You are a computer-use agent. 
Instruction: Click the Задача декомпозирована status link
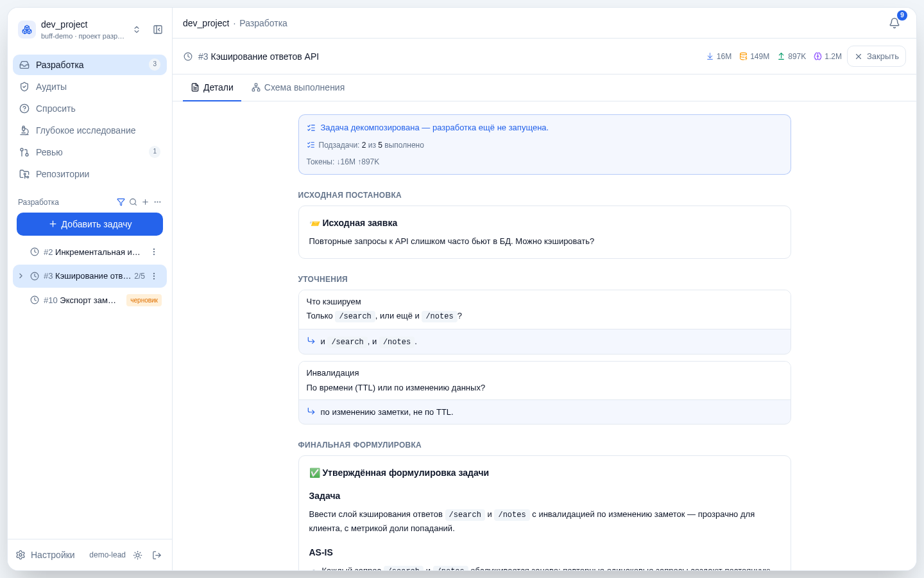(434, 128)
